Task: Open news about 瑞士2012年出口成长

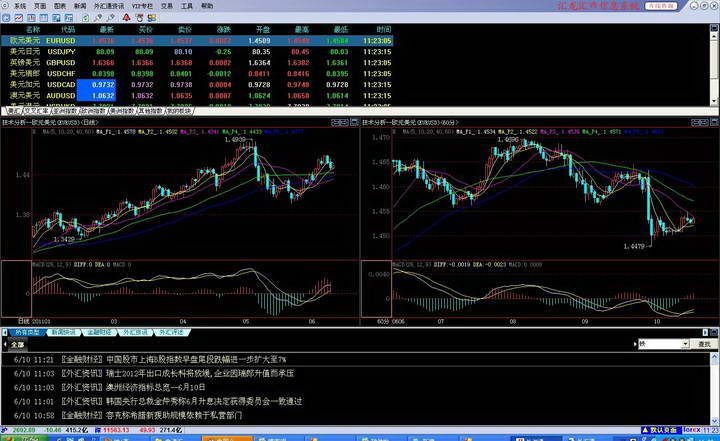Action: (153, 373)
